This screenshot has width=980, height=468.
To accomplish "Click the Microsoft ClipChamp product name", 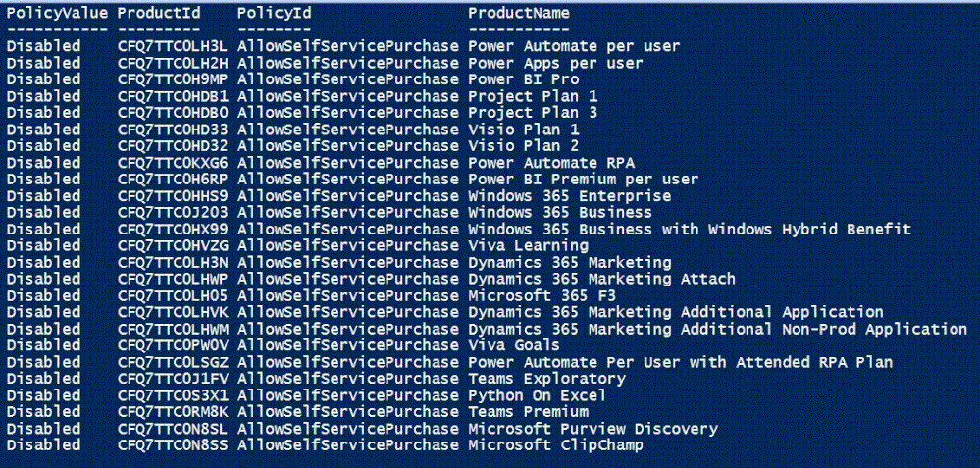I will click(555, 445).
